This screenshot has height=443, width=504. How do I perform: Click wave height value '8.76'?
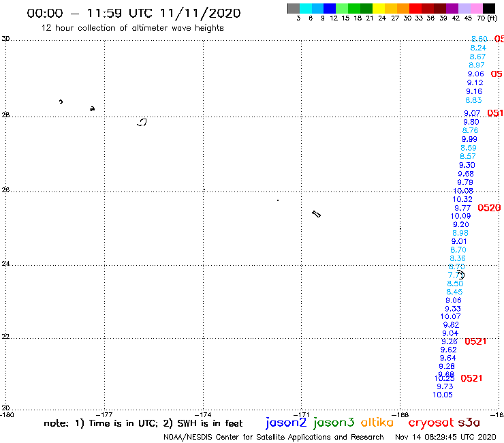tap(470, 130)
